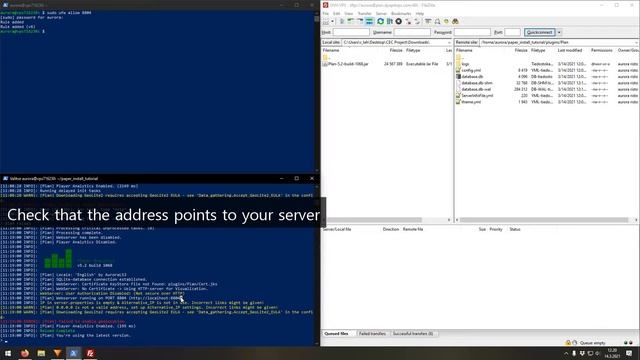Click the encryption lock icon in status bar
640x360 pixels.
click(x=568, y=343)
